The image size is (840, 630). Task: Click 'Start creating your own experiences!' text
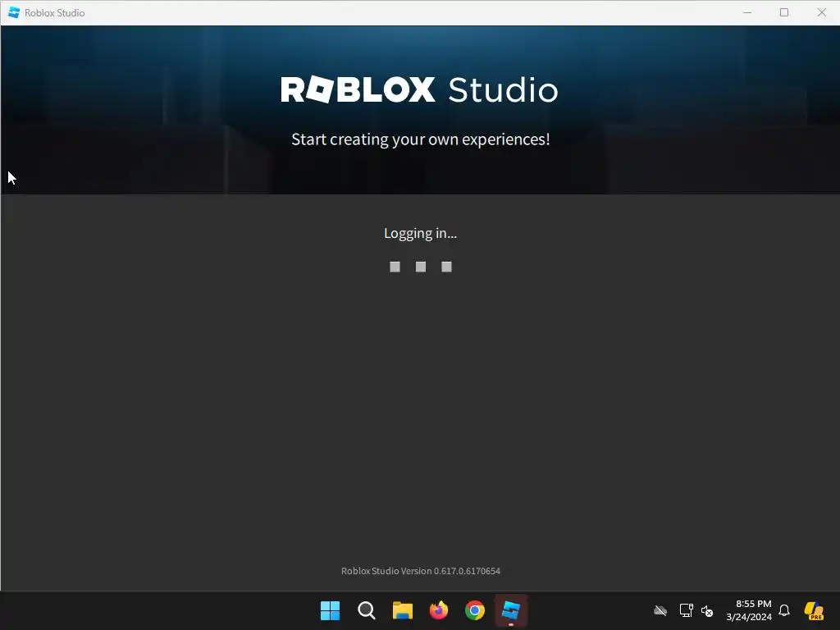click(421, 139)
